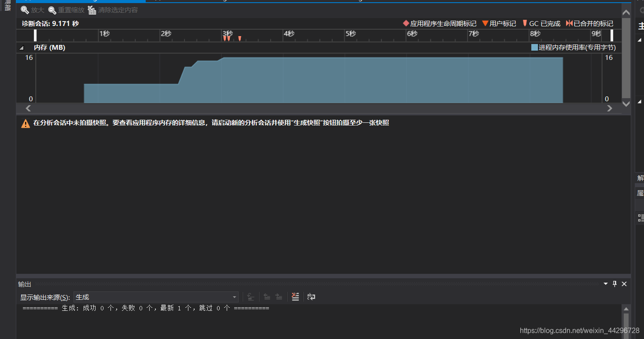Click the output window scrollbar up arrow

(626, 308)
